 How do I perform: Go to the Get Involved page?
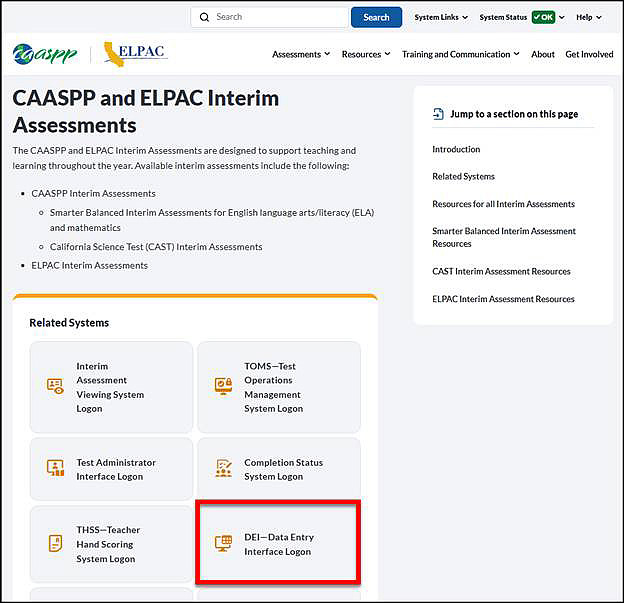(589, 54)
